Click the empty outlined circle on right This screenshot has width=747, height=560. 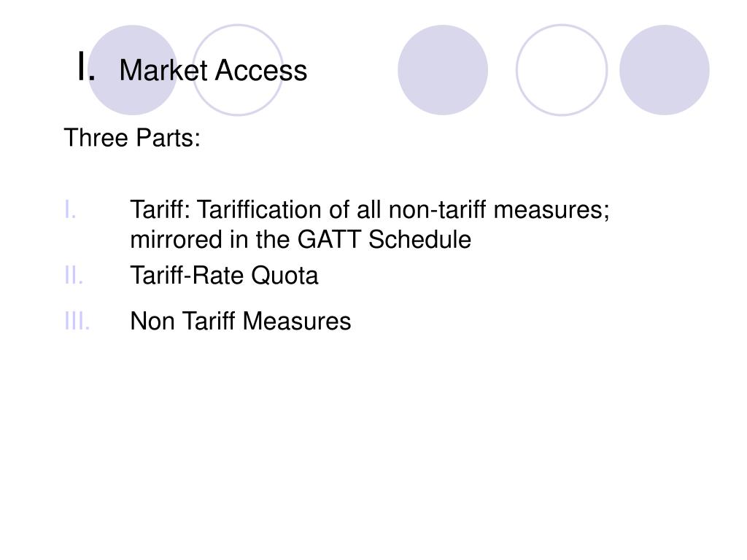(x=562, y=70)
